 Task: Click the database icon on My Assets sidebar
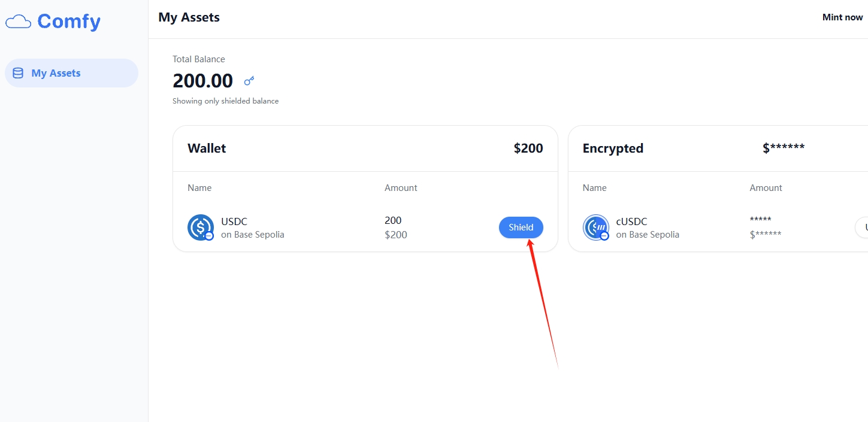pyautogui.click(x=17, y=72)
